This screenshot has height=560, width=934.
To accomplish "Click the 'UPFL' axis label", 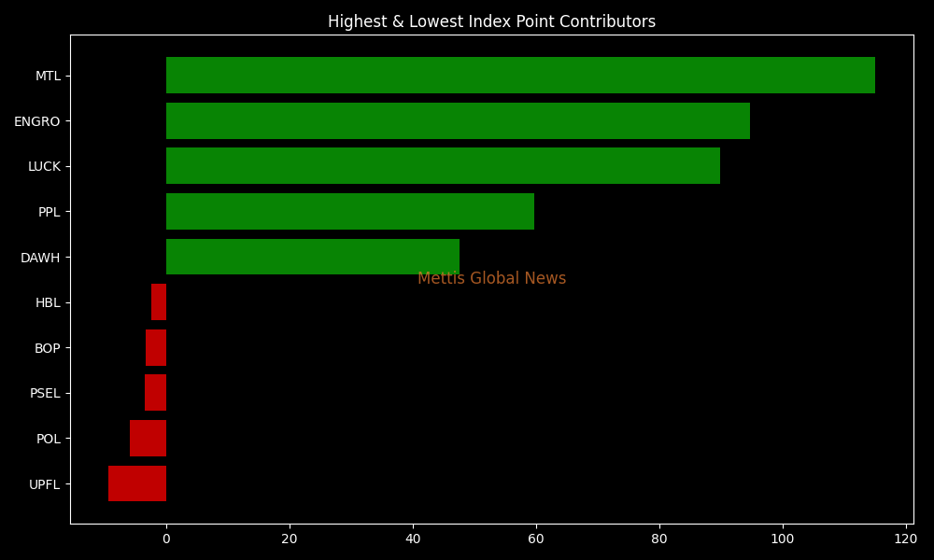I will (x=45, y=484).
